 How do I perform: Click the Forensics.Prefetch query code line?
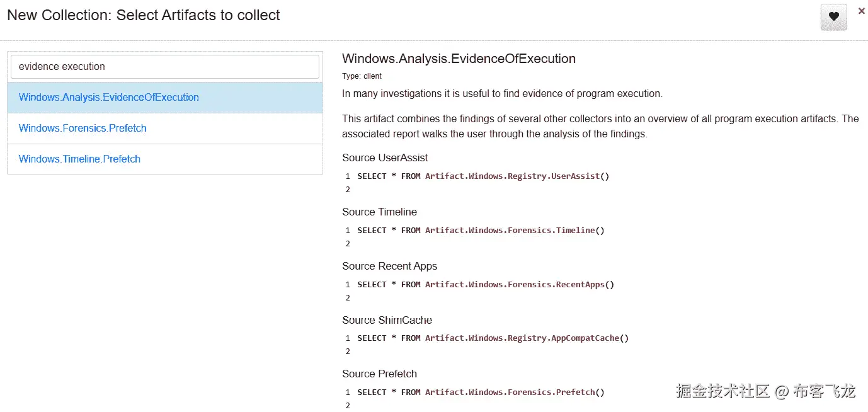click(x=481, y=392)
